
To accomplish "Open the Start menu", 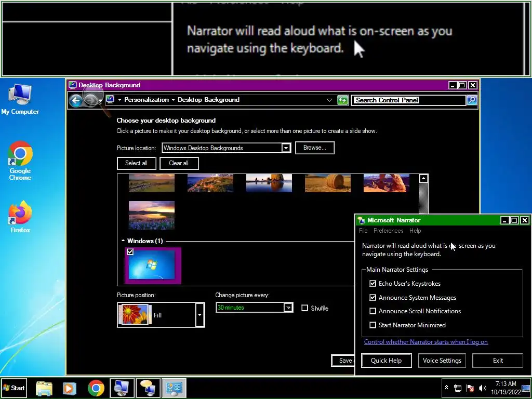I will 14,388.
